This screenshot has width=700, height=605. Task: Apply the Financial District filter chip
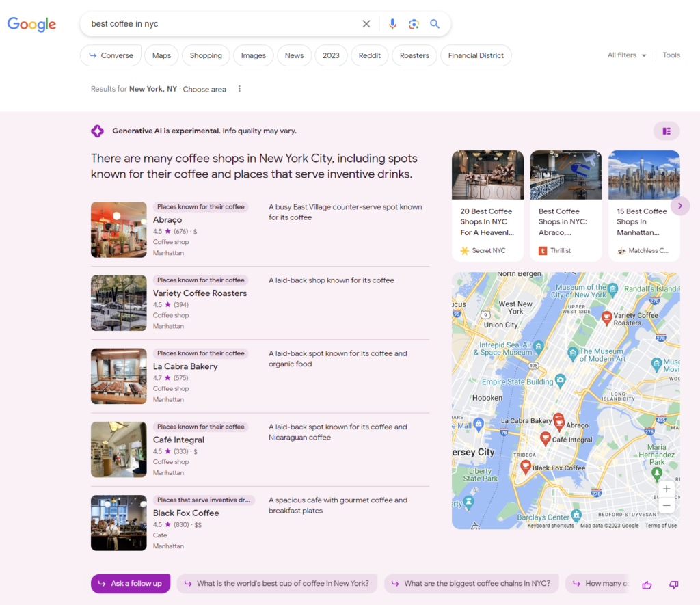476,55
